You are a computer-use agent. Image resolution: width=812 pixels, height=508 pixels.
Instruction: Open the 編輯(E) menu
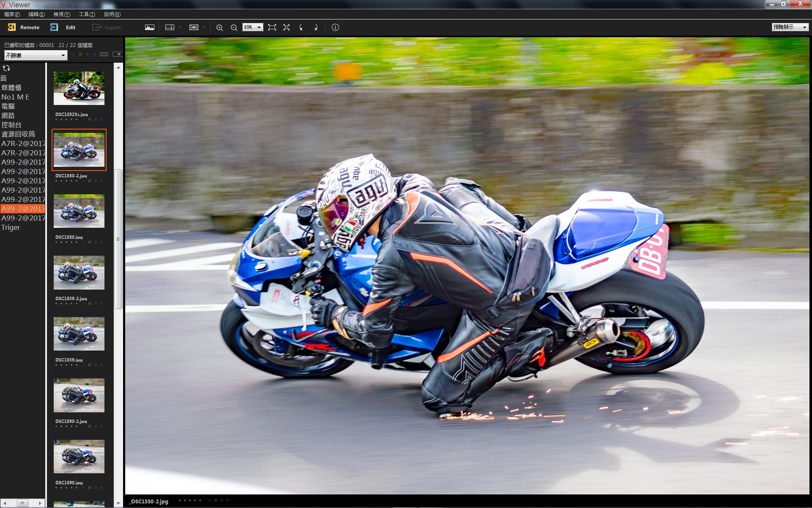(36, 14)
